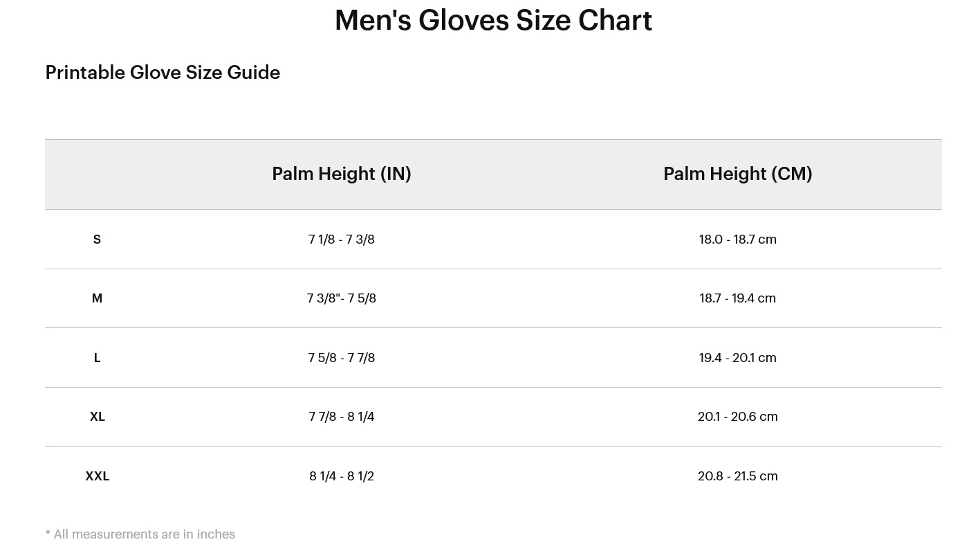Click the 20.1 - 20.6 cm cell
The image size is (980, 551).
(738, 417)
